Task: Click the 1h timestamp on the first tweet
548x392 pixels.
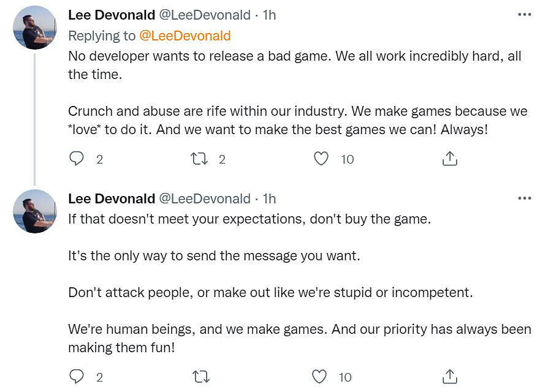Action: point(269,15)
